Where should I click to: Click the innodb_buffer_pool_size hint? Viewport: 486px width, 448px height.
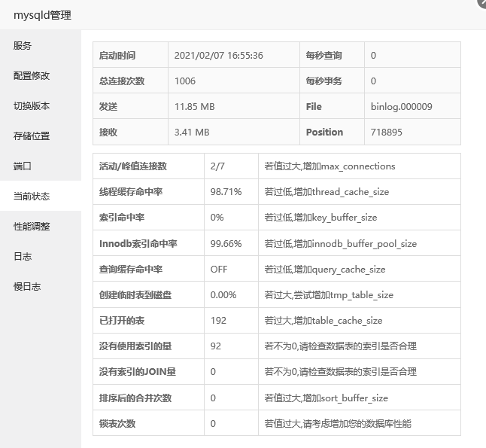coord(341,243)
